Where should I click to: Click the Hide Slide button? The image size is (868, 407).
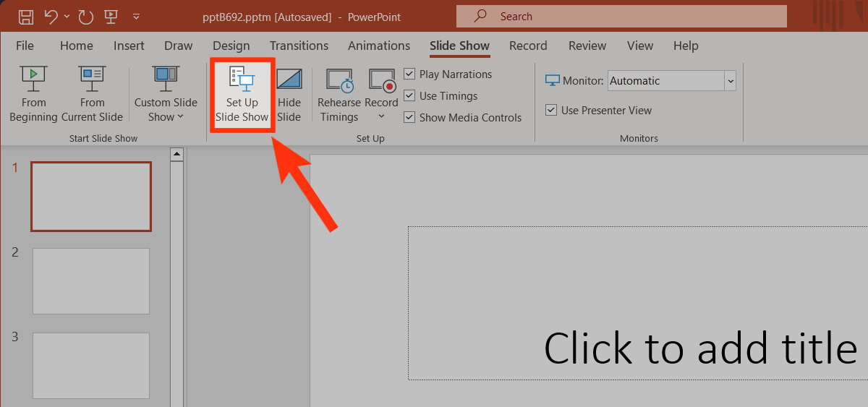pyautogui.click(x=289, y=94)
